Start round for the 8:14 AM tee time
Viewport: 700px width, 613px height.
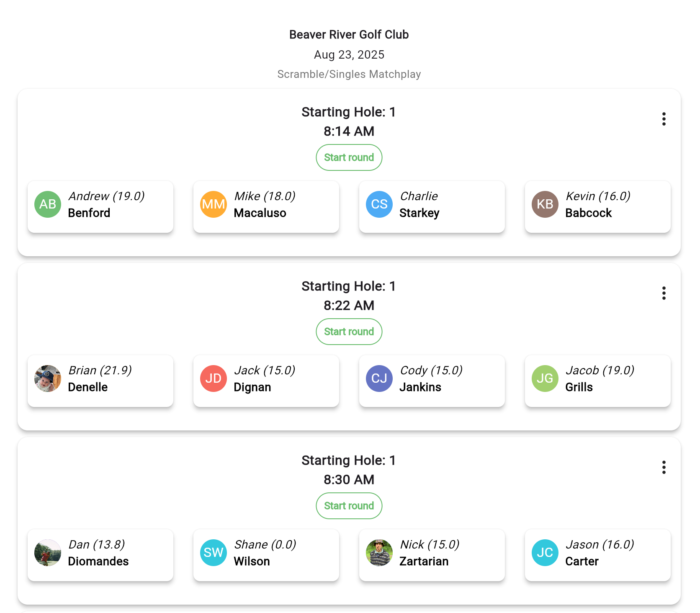(x=349, y=157)
